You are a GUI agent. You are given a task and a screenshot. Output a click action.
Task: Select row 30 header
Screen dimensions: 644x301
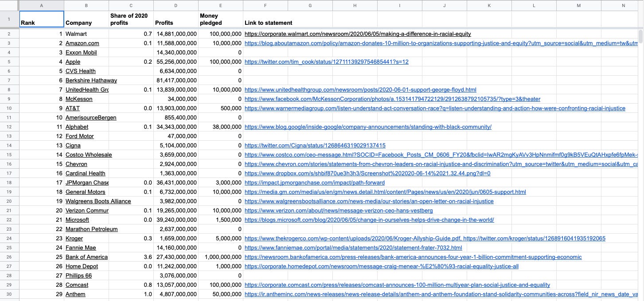click(x=9, y=294)
